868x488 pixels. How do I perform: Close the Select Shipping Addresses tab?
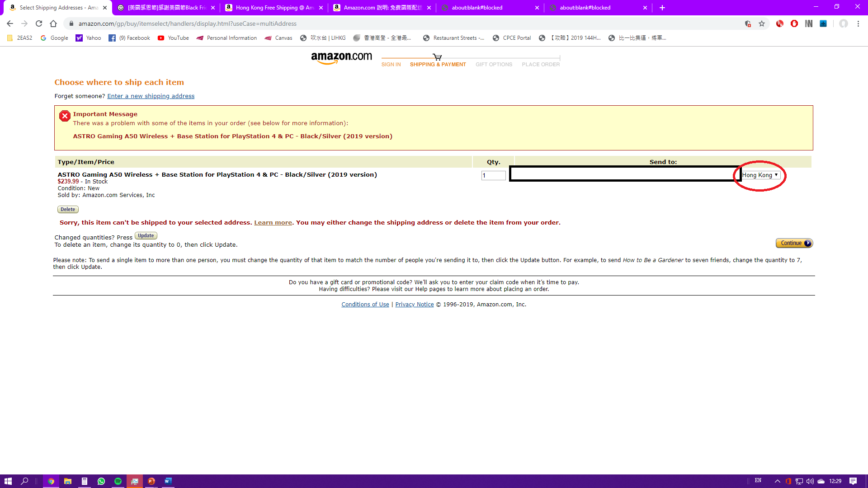[x=105, y=8]
